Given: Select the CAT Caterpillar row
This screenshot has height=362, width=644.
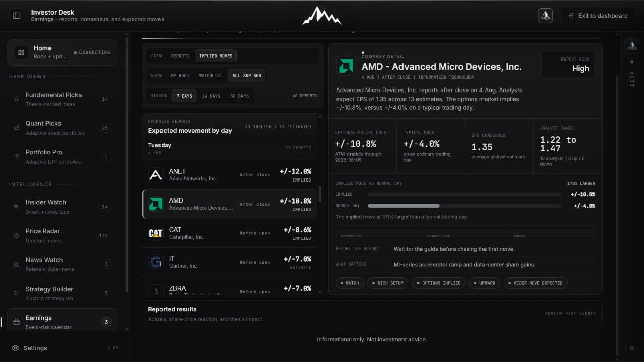Looking at the screenshot, I should tap(230, 233).
